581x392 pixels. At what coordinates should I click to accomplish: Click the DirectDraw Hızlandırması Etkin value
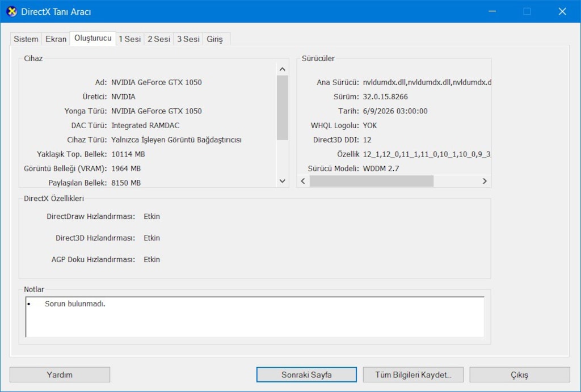click(x=152, y=216)
